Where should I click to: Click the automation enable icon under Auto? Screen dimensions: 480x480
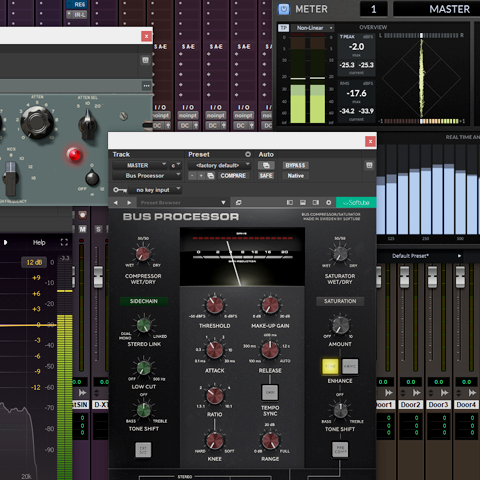(266, 165)
